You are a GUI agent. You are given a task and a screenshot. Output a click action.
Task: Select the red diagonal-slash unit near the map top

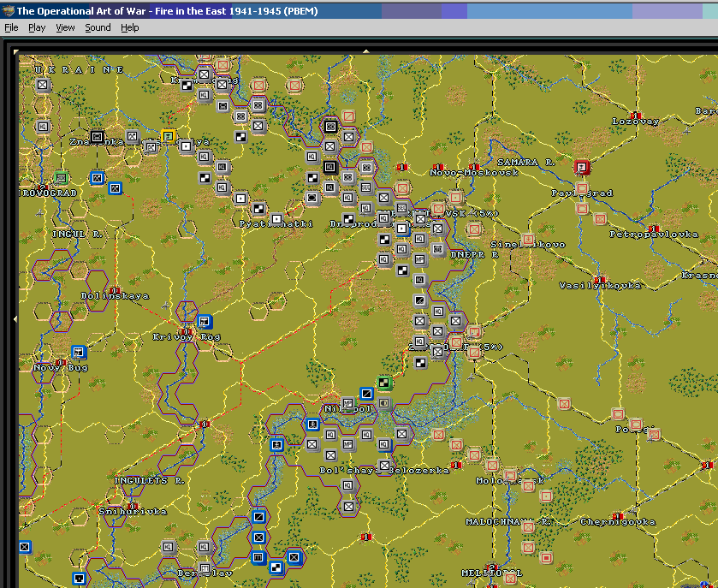pos(348,116)
